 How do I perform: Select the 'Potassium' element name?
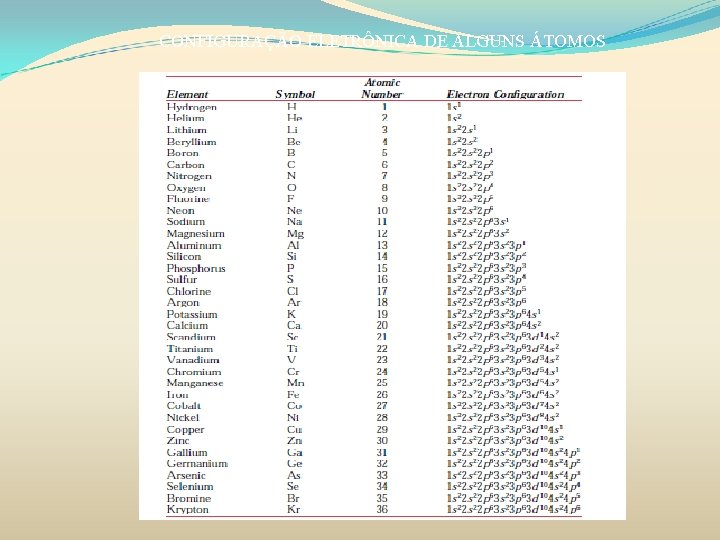192,314
